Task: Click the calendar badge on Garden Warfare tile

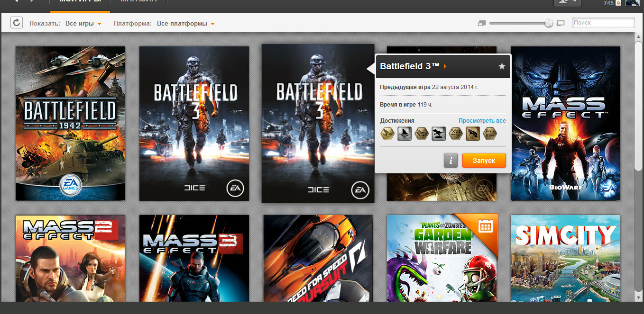Action: (485, 226)
